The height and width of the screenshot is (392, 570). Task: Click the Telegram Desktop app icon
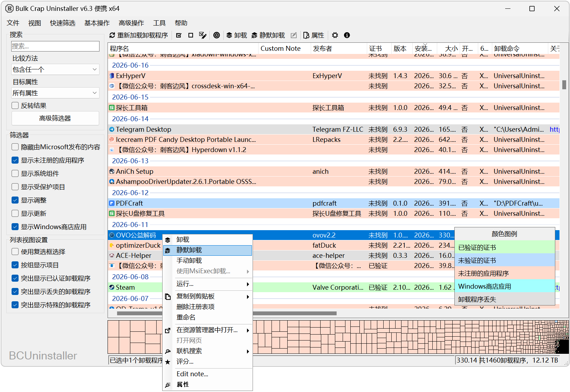click(112, 129)
